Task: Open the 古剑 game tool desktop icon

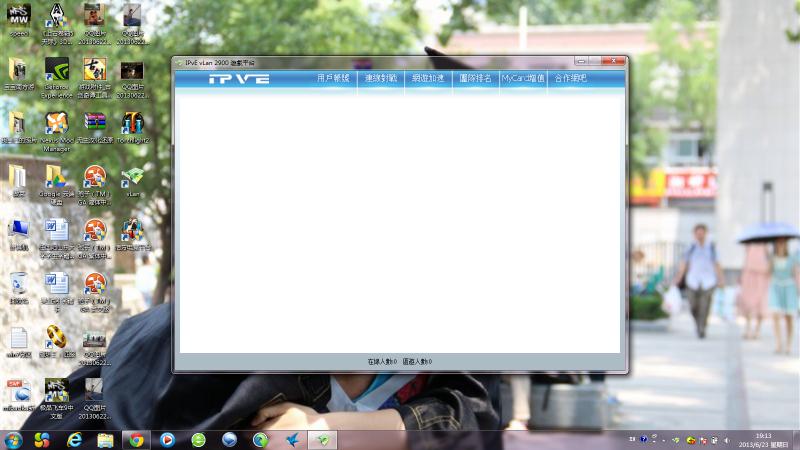Action: (94, 78)
